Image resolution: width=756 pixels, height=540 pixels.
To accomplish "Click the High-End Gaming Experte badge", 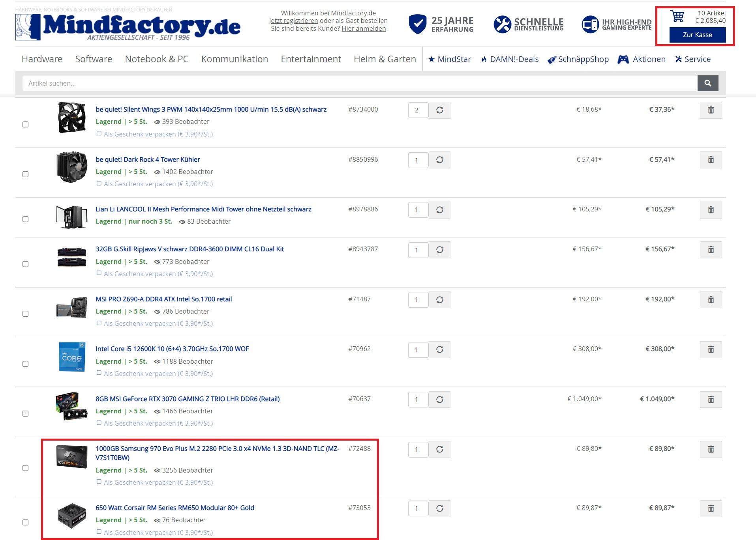I will [617, 24].
